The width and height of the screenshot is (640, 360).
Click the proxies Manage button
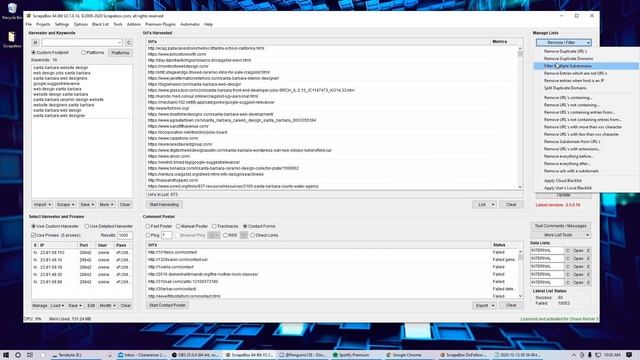(x=40, y=305)
